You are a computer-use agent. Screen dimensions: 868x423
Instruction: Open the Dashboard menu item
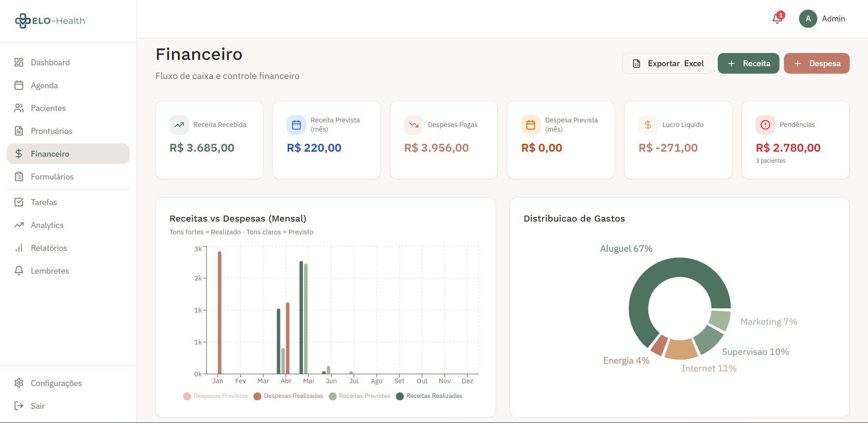(68, 63)
